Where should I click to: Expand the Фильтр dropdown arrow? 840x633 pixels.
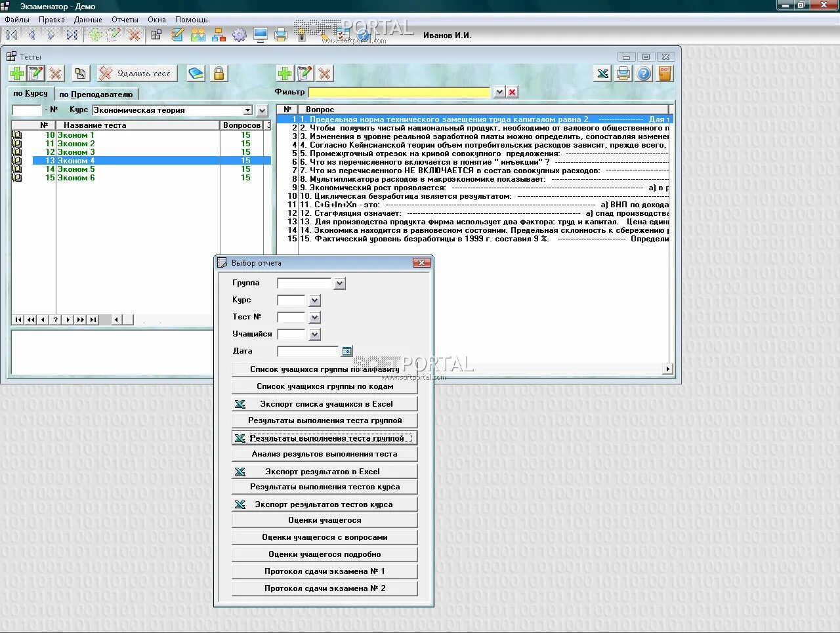pos(499,92)
